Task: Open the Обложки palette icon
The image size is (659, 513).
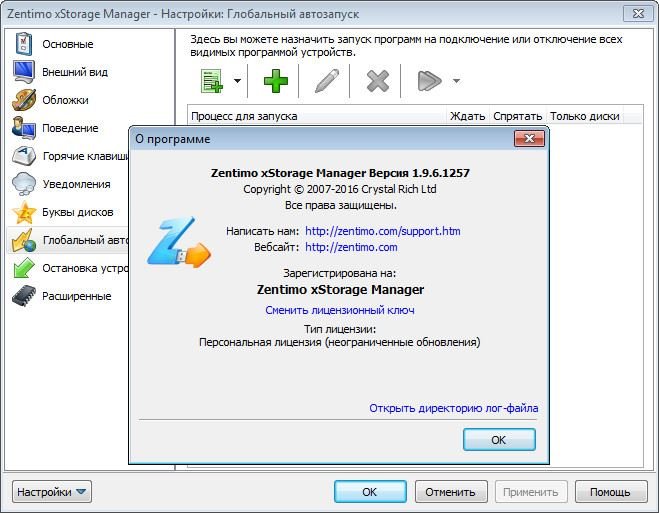Action: (x=24, y=100)
